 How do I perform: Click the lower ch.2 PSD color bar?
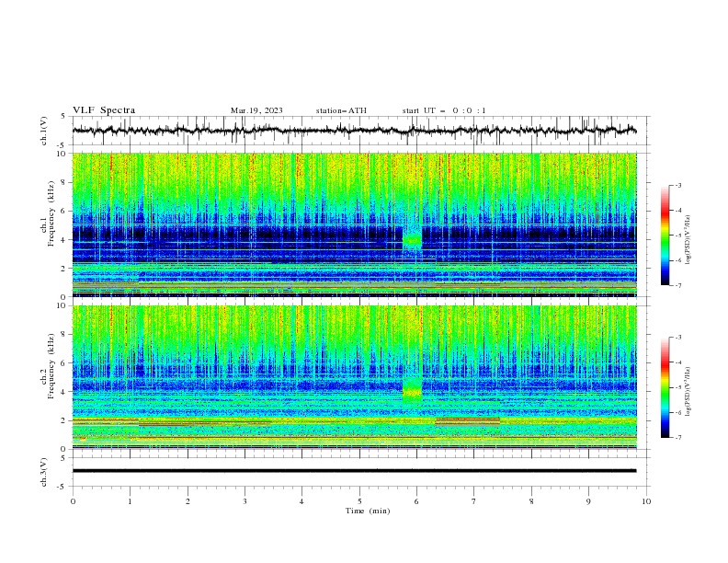pyautogui.click(x=665, y=387)
